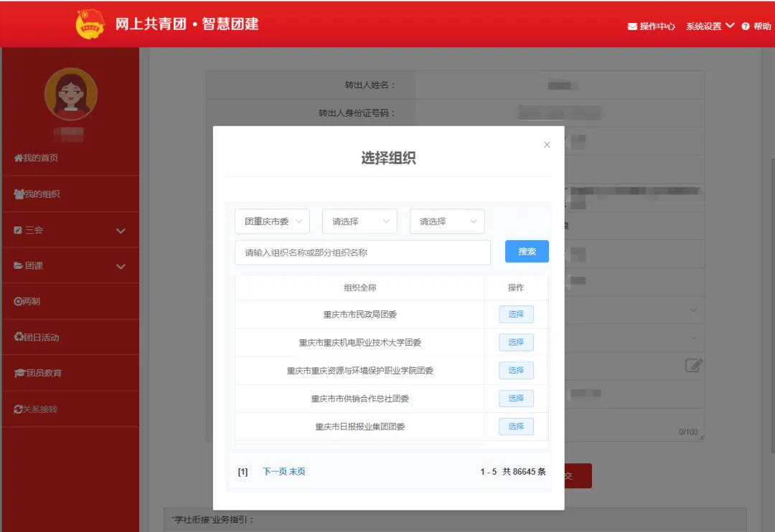
Task: Open 两制 sidebar item
Action: 27,302
